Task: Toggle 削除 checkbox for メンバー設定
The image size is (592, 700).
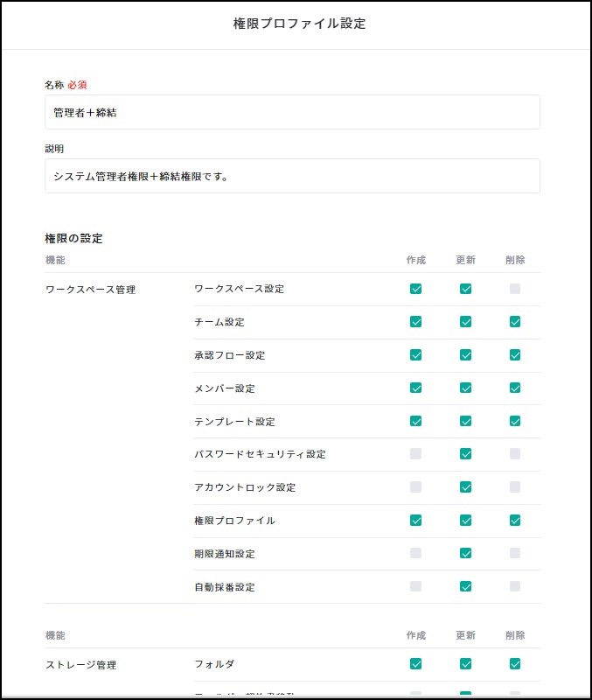Action: pyautogui.click(x=515, y=388)
